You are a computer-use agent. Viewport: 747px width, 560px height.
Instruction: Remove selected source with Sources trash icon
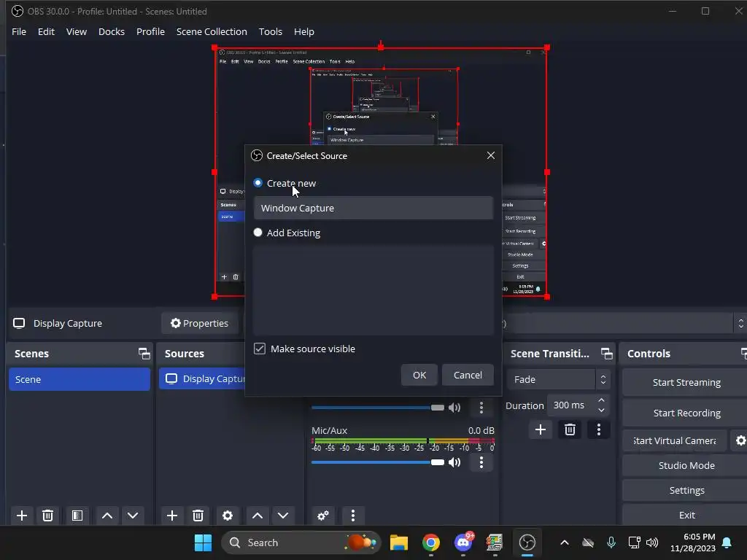coord(198,516)
